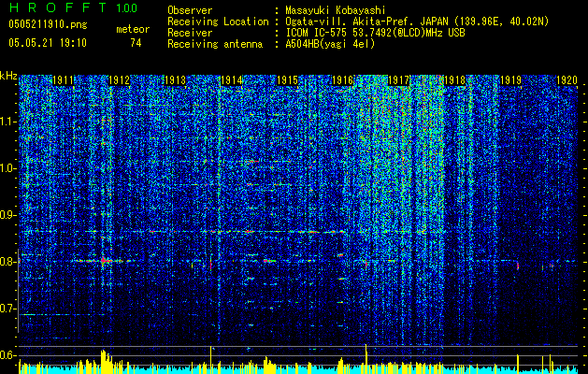The width and height of the screenshot is (588, 374).
Task: Click the tall yellow peak below 1917
Action: point(366,359)
